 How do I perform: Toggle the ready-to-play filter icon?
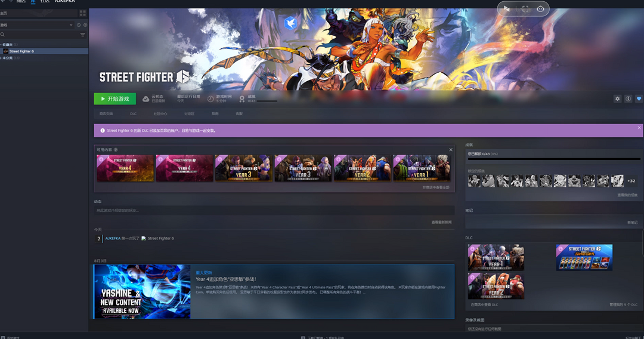[85, 25]
